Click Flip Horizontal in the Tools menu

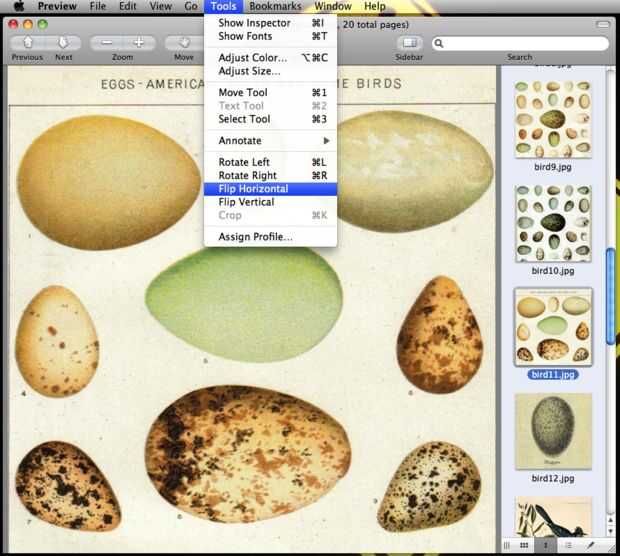pyautogui.click(x=270, y=189)
